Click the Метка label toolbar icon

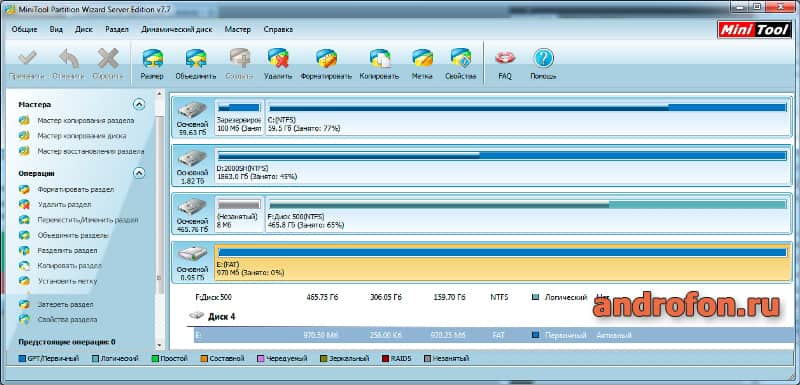coord(422,58)
